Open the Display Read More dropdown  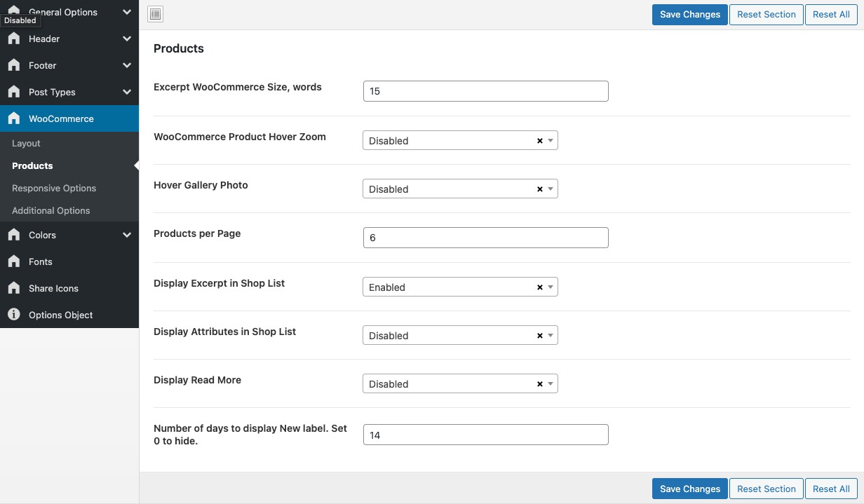tap(460, 383)
